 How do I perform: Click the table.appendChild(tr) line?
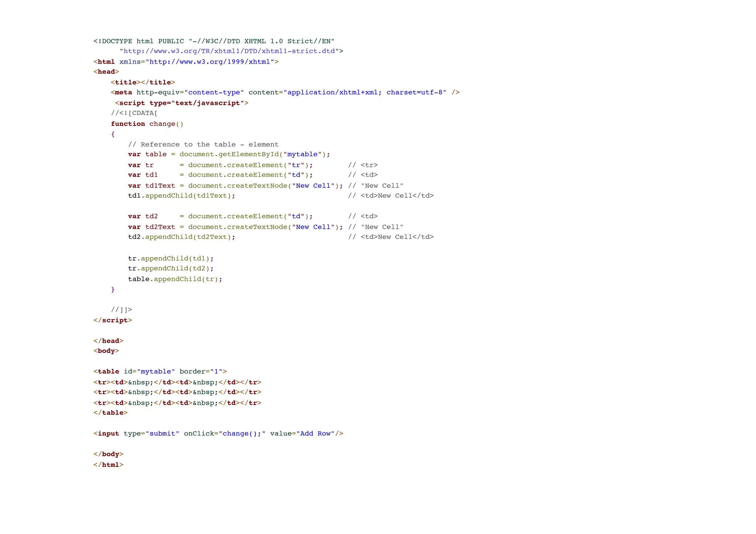175,279
